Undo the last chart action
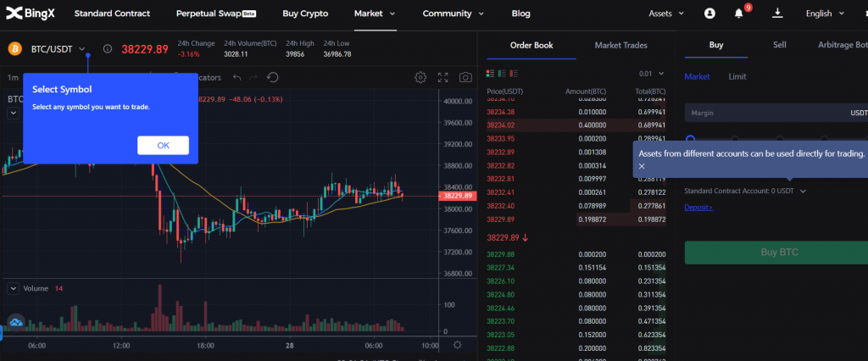Image resolution: width=868 pixels, height=361 pixels. [x=237, y=77]
